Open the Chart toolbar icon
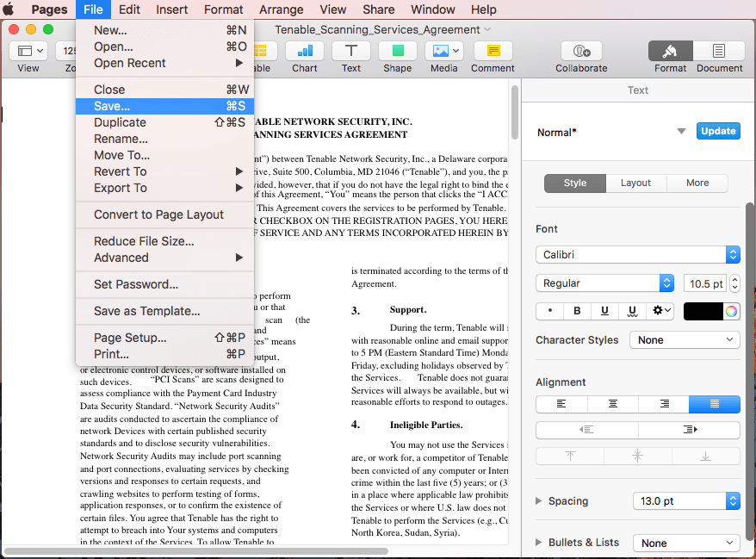 tap(304, 51)
